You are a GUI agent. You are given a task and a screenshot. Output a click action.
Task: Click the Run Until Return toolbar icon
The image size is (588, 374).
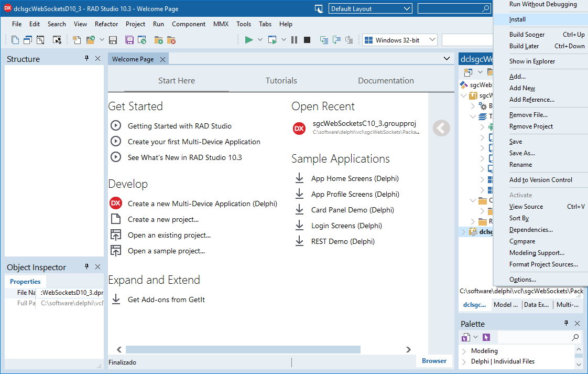click(349, 40)
